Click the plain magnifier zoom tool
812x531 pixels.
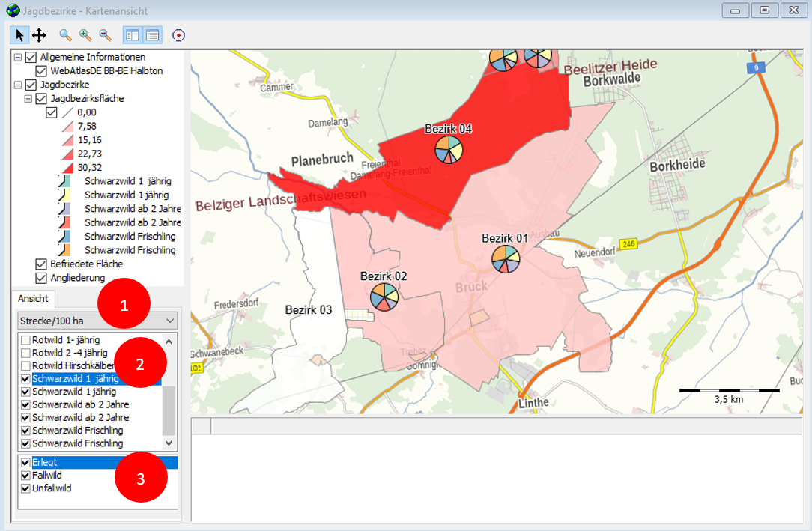66,35
